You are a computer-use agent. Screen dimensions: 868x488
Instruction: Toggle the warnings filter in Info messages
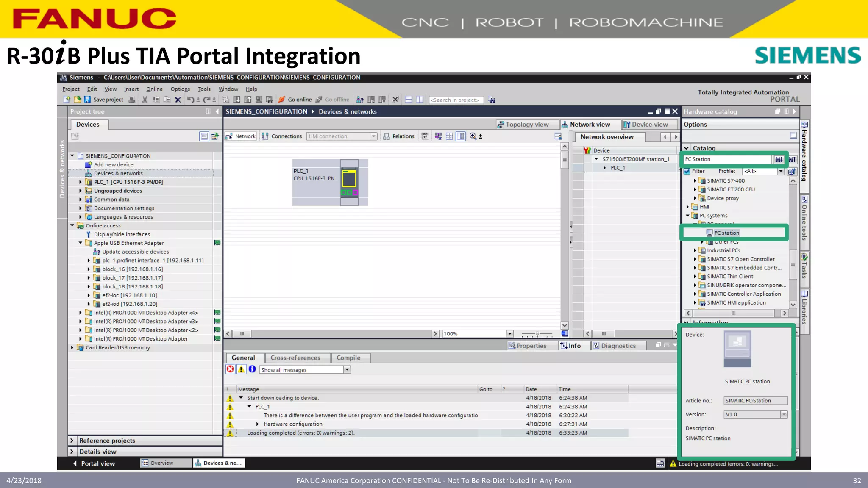[241, 369]
